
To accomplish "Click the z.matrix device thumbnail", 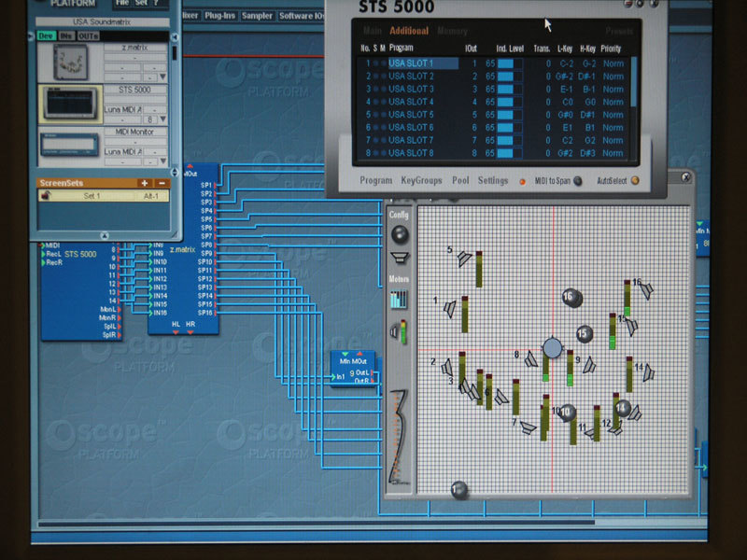I will click(71, 62).
